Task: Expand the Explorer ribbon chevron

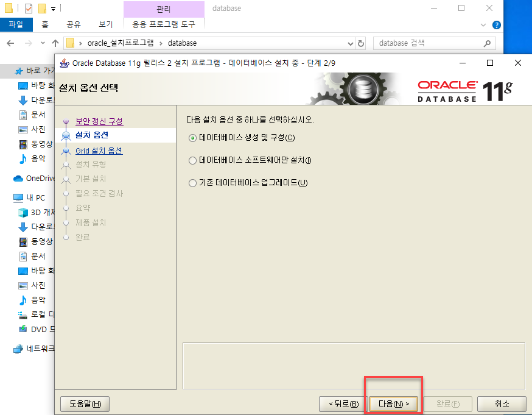Action: pos(483,25)
